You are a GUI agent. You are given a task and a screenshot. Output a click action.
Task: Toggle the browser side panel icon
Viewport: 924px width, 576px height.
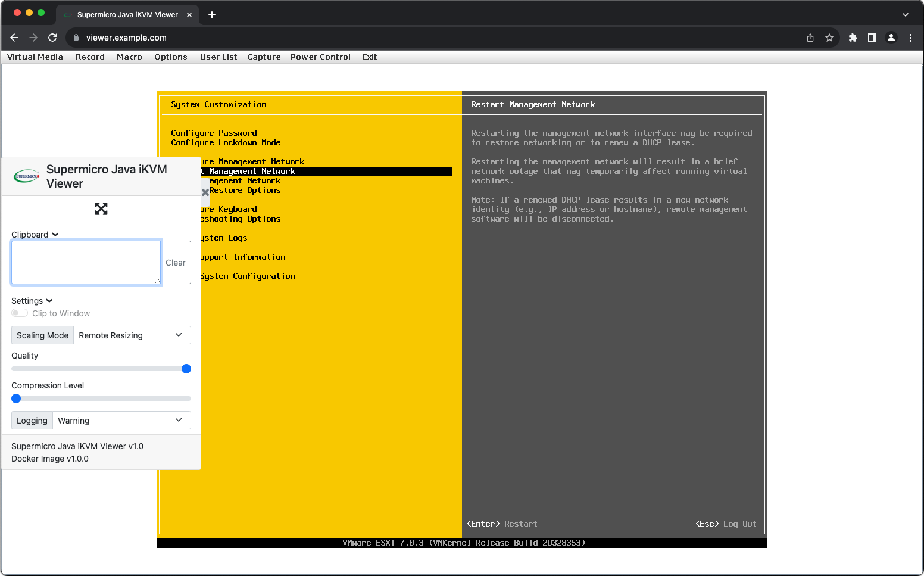coord(872,38)
